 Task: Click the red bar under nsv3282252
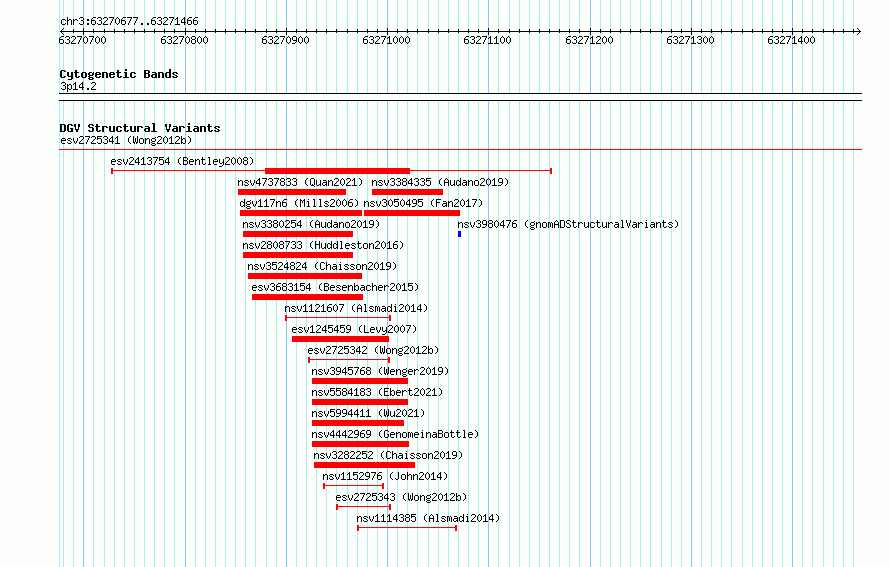(x=364, y=465)
